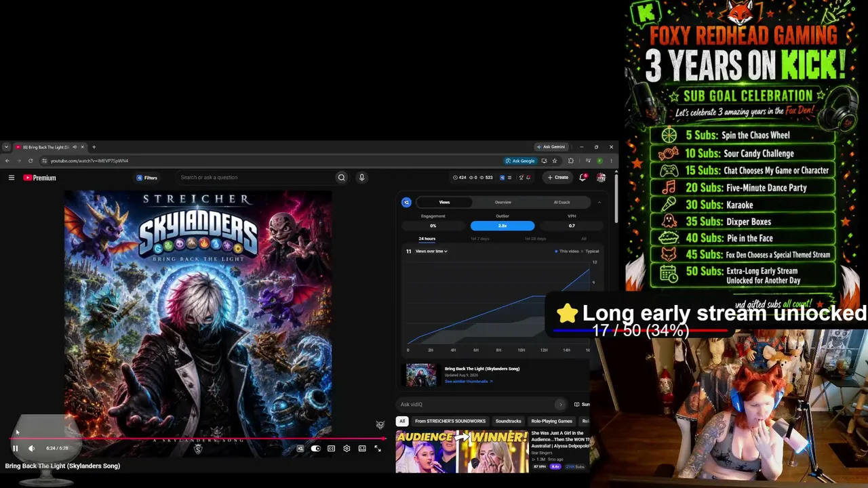Open the video player settings gear

coord(347,448)
